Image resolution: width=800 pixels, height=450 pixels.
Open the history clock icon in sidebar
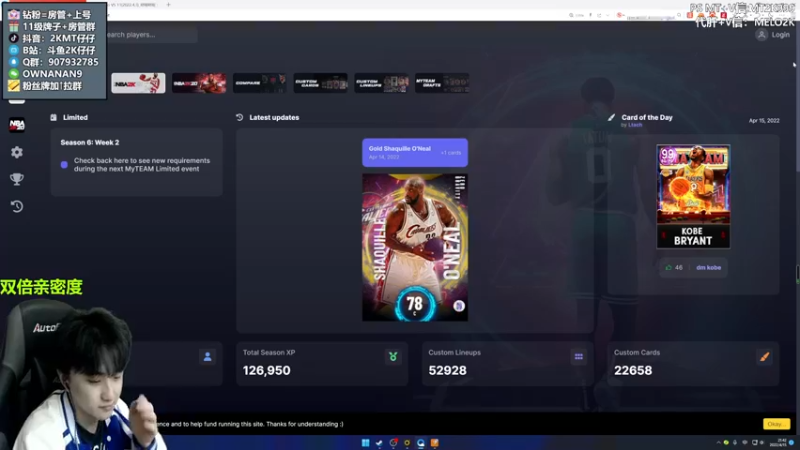[17, 206]
